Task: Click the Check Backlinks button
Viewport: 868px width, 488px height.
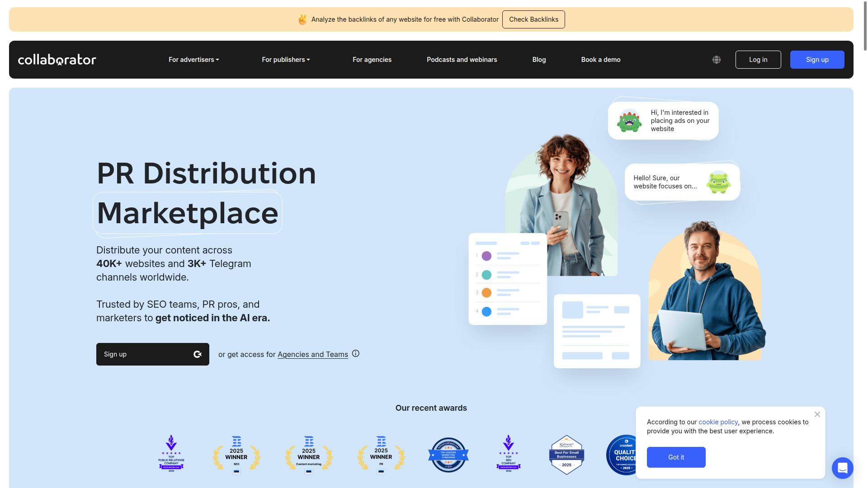Action: (x=533, y=19)
